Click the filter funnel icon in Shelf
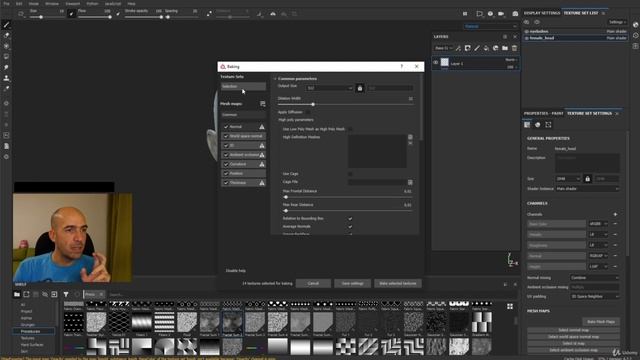Viewport: 640px width, 360px height. click(x=66, y=294)
